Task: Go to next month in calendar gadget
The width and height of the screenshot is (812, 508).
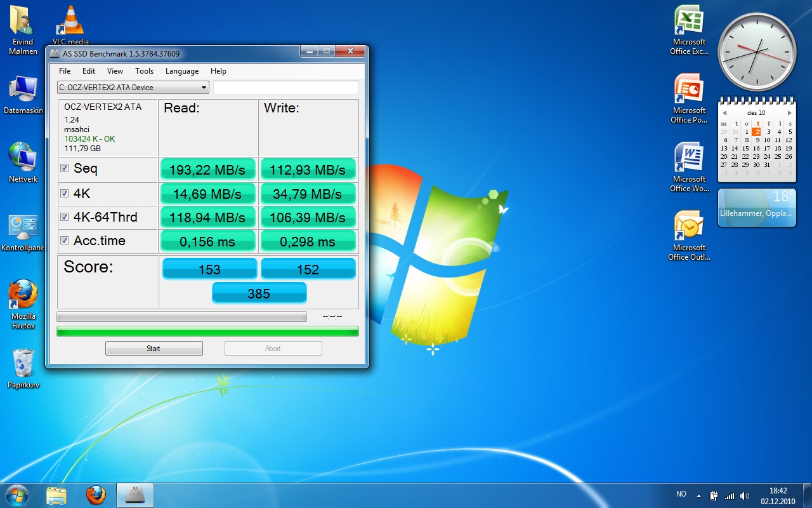Action: click(x=789, y=112)
